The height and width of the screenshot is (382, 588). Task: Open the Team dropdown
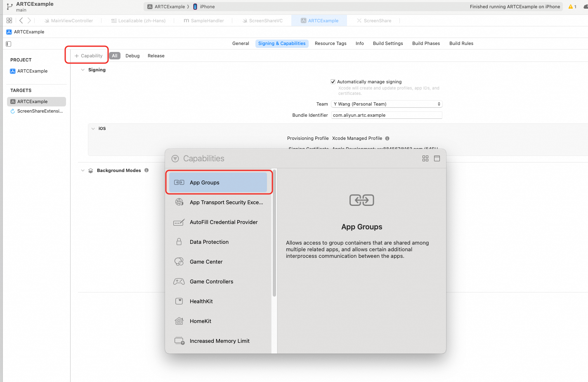coord(387,104)
